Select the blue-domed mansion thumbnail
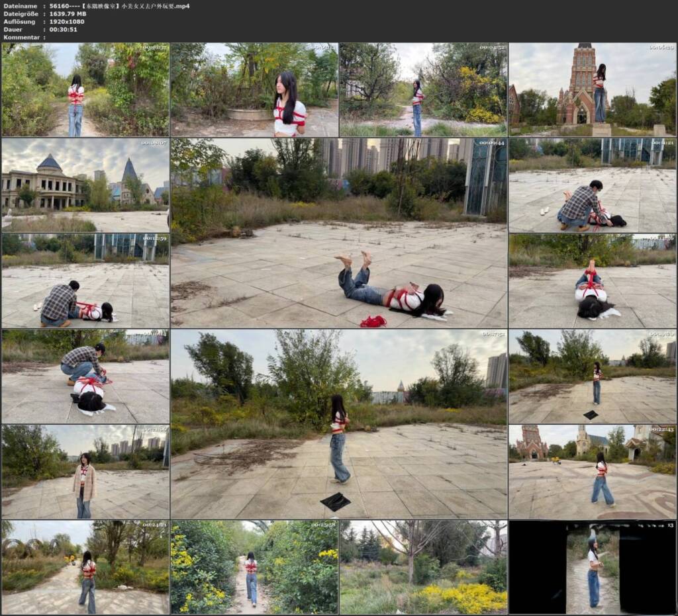This screenshot has height=616, width=678. (85, 185)
